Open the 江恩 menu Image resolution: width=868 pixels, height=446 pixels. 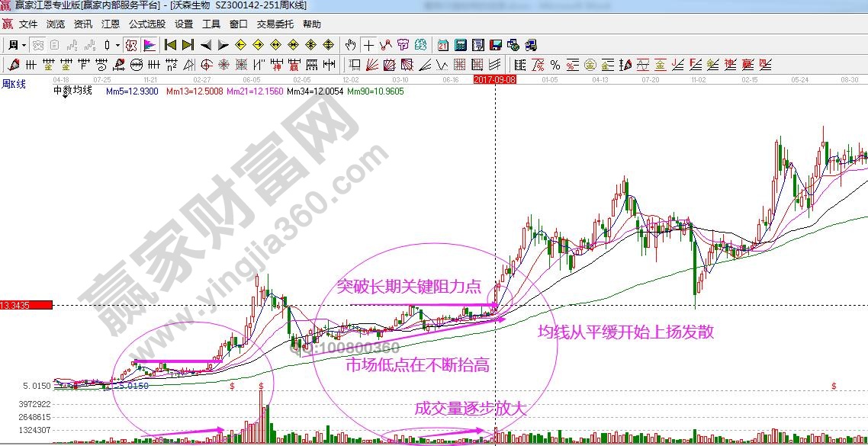click(x=111, y=24)
